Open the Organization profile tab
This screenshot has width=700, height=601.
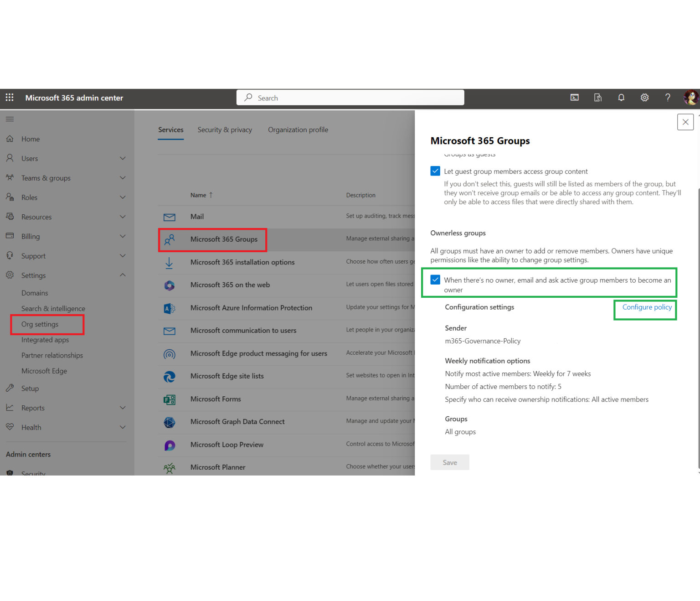point(298,130)
